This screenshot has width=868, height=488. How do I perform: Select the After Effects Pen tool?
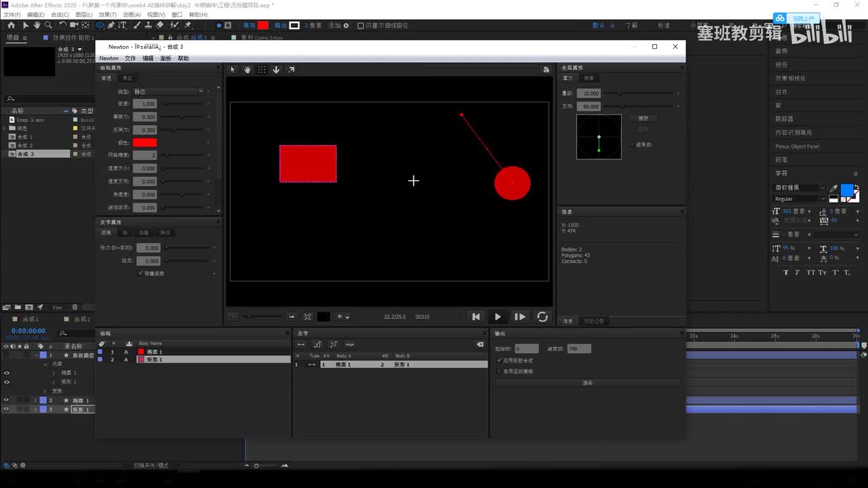pos(111,25)
